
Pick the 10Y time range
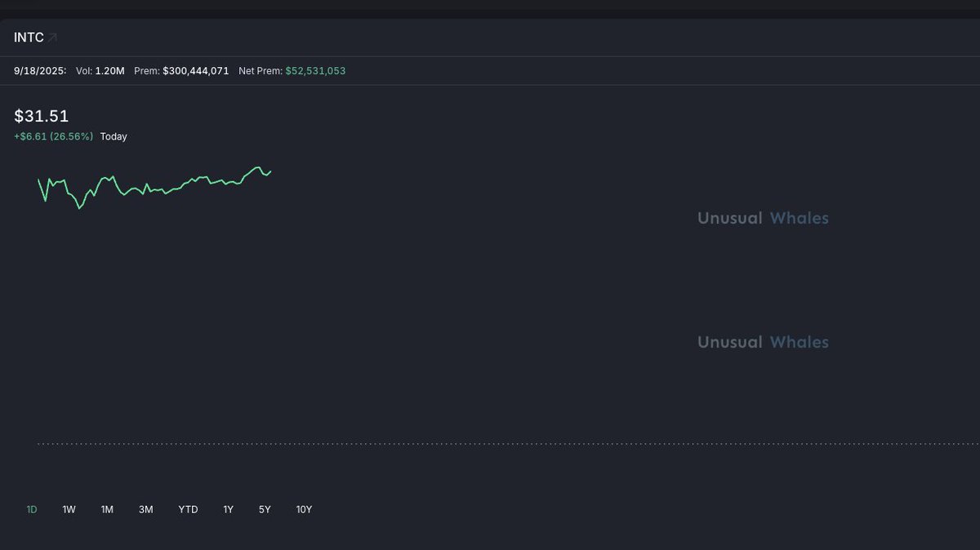(x=304, y=509)
